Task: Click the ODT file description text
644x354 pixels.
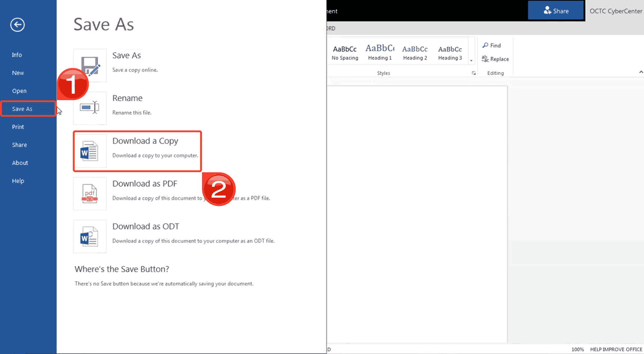Action: click(x=193, y=241)
